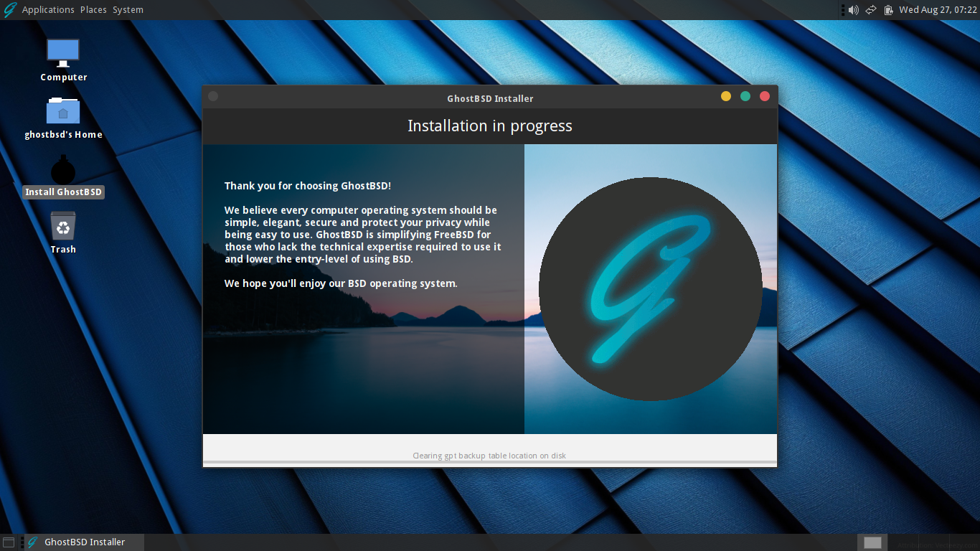Maximize the installer with the green button
Viewport: 980px width, 551px height.
tap(745, 96)
